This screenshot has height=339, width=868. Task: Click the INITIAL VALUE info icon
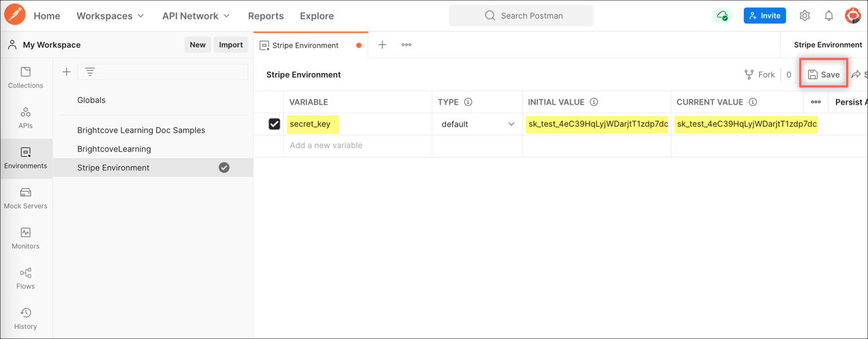tap(594, 102)
